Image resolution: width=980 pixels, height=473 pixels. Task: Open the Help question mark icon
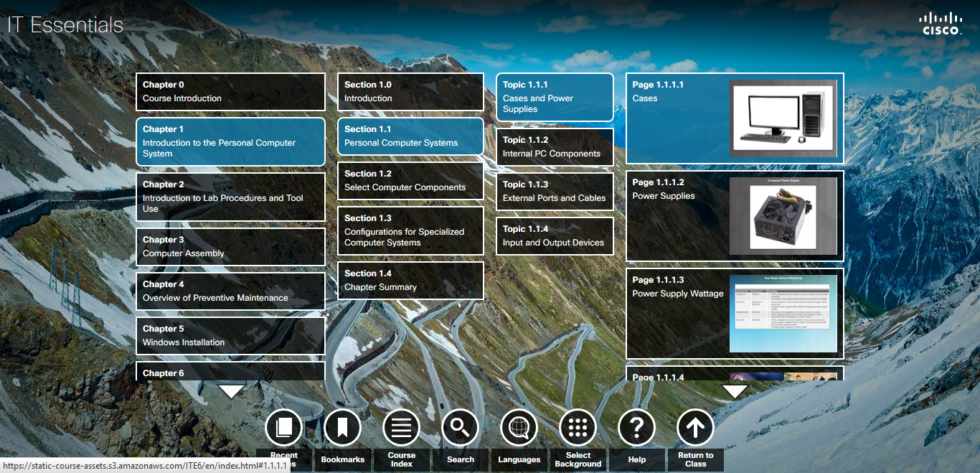(x=636, y=428)
